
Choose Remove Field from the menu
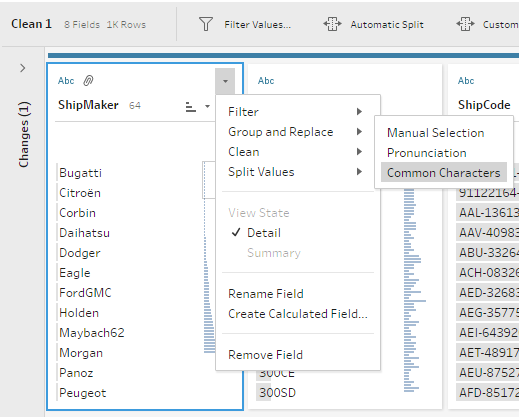[x=298, y=355]
